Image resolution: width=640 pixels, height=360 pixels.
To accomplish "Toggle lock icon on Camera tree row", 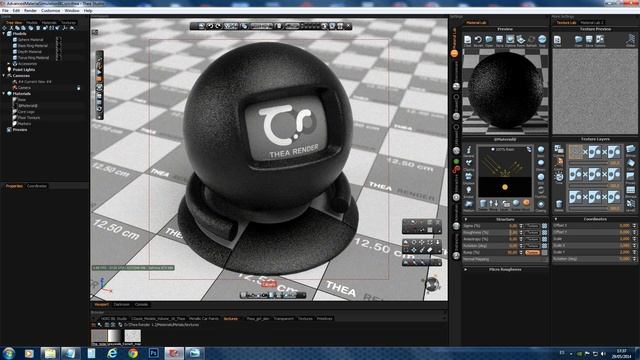I will 78,88.
